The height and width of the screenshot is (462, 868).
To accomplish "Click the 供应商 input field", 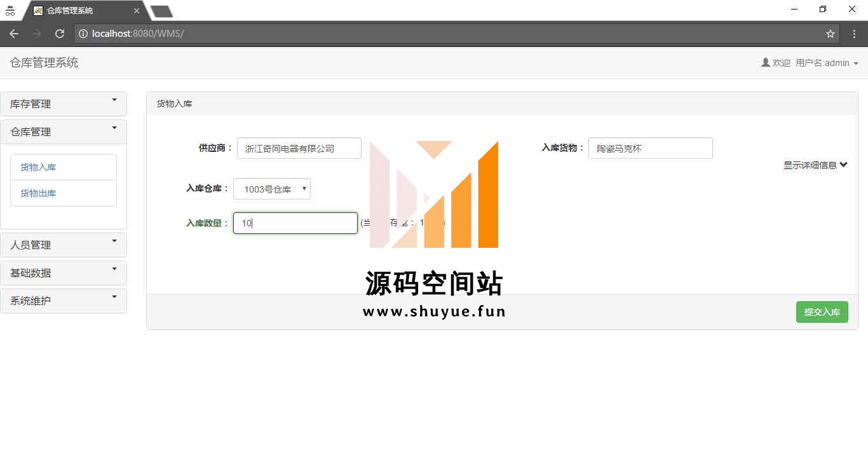I will pyautogui.click(x=299, y=148).
